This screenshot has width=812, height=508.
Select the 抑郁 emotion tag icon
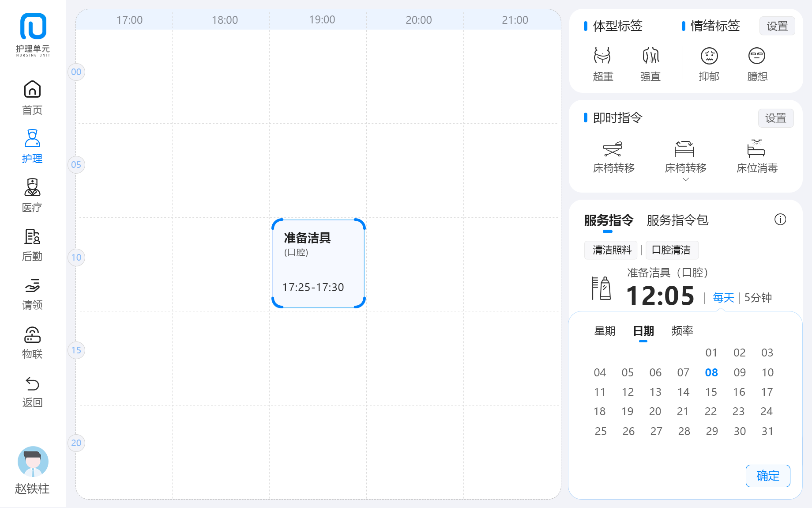pos(709,57)
